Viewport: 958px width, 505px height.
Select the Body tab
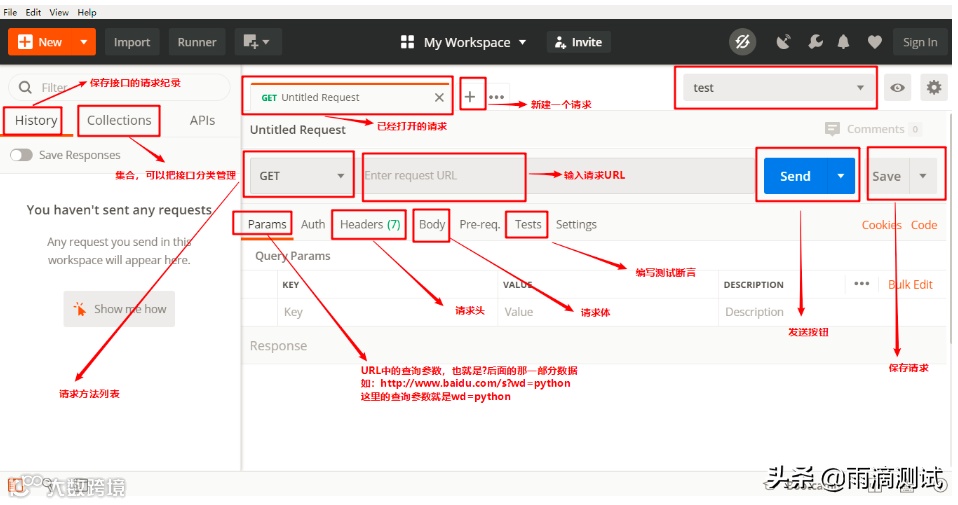[432, 224]
